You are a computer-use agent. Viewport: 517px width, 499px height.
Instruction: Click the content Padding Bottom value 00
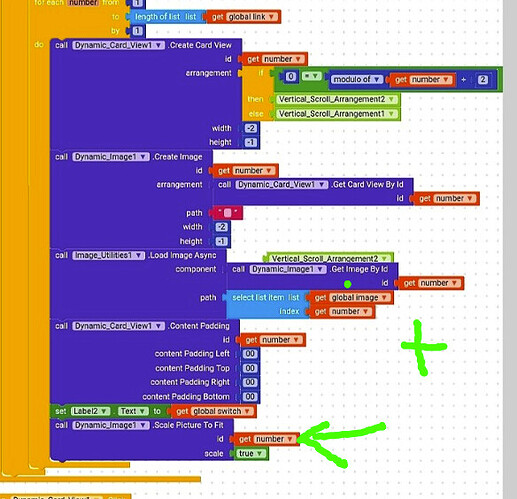(250, 397)
